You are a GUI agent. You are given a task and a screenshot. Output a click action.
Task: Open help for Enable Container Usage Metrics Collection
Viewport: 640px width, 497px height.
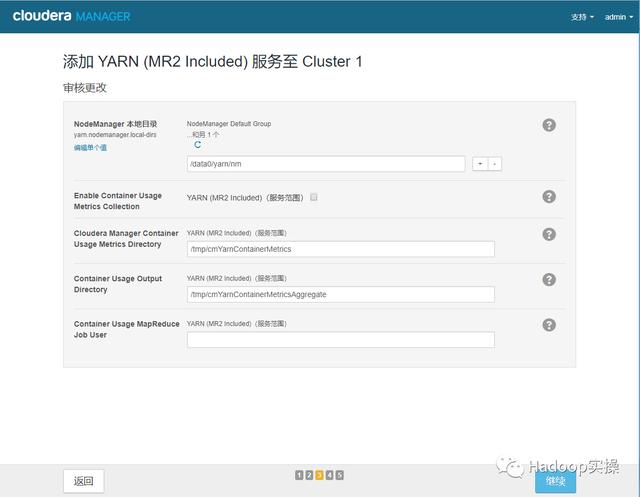(x=549, y=197)
